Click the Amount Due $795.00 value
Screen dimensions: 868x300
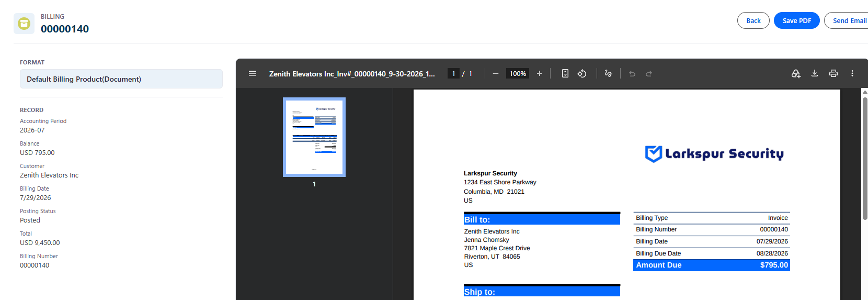774,265
